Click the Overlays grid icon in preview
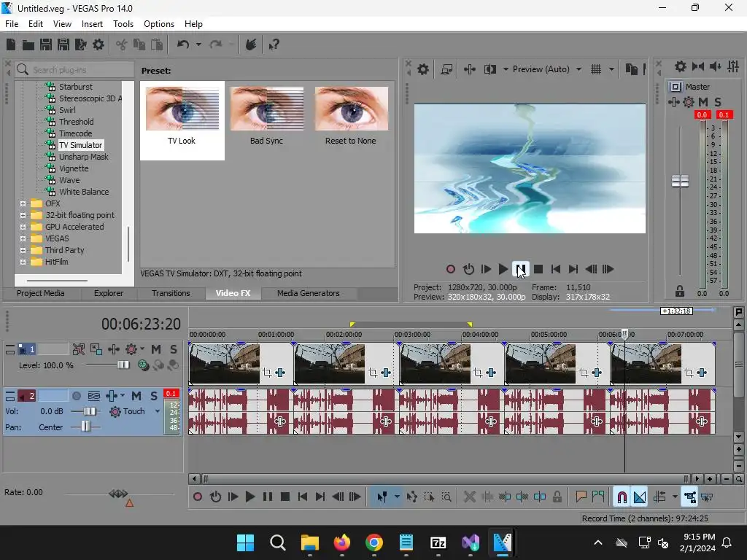Image resolution: width=747 pixels, height=560 pixels. (595, 69)
